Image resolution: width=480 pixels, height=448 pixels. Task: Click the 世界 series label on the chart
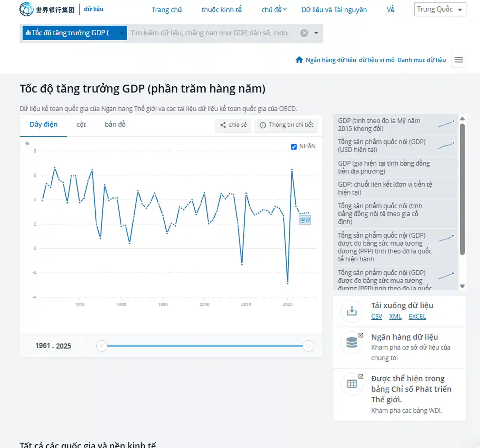pos(305,220)
